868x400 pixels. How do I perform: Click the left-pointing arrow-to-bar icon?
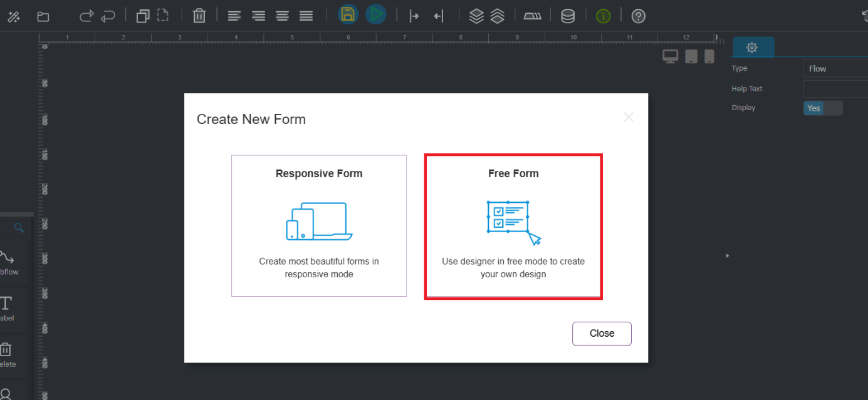click(x=438, y=16)
